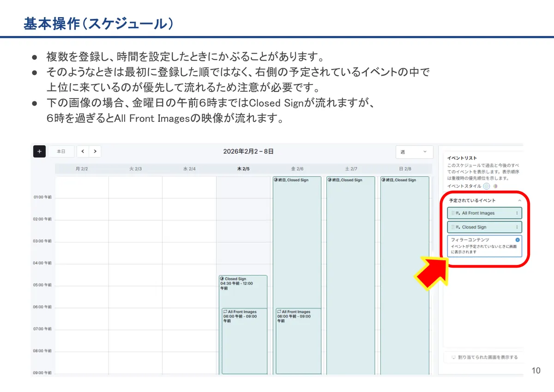This screenshot has width=554, height=392.
Task: Click the 2026年2月2-8日 date range title
Action: coord(248,151)
